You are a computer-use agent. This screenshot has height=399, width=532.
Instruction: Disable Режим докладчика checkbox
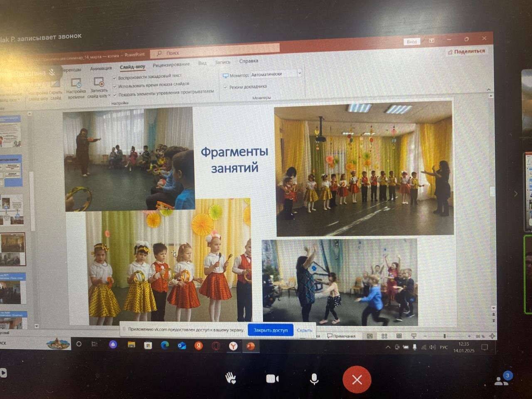226,87
